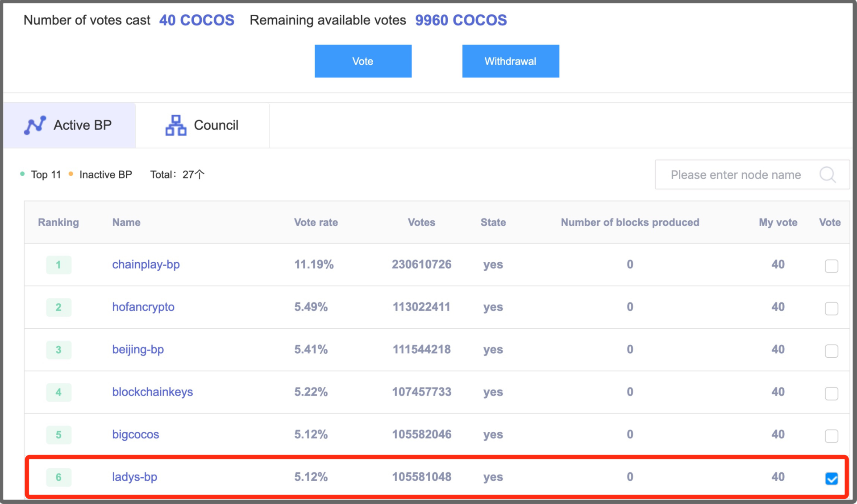The image size is (857, 504).
Task: Select beijing-bp vote checkbox
Action: [831, 351]
